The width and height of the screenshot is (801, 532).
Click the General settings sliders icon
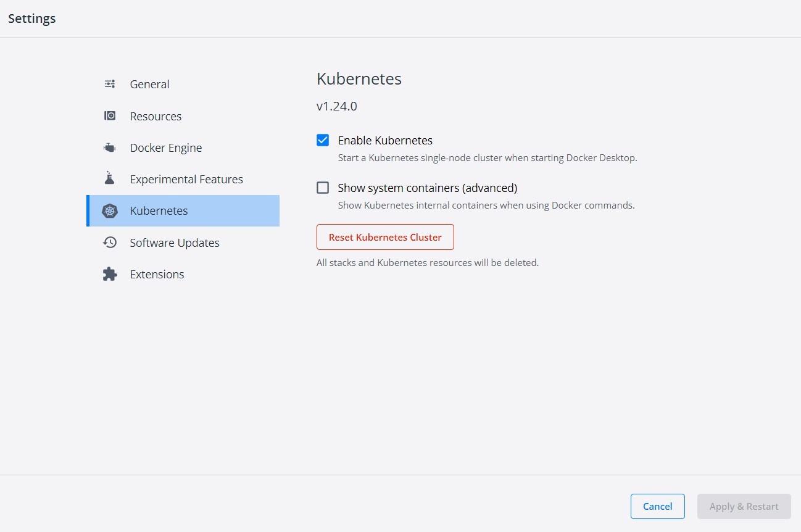pyautogui.click(x=110, y=83)
